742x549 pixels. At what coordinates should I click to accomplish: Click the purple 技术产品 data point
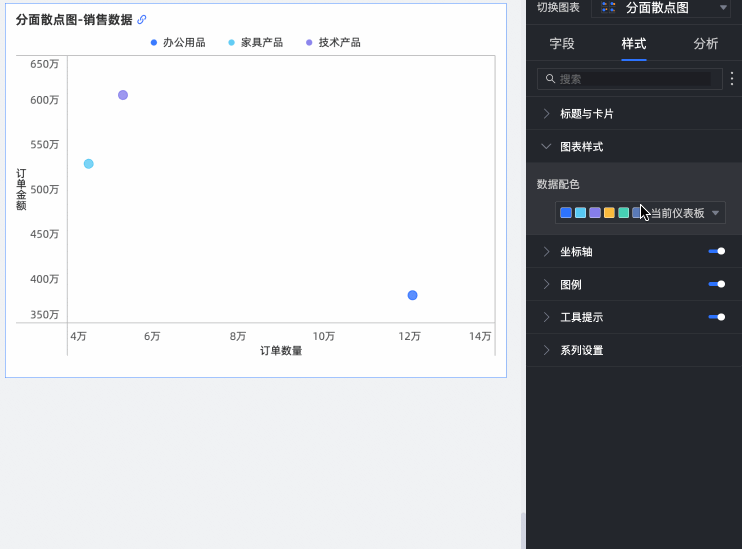point(123,95)
